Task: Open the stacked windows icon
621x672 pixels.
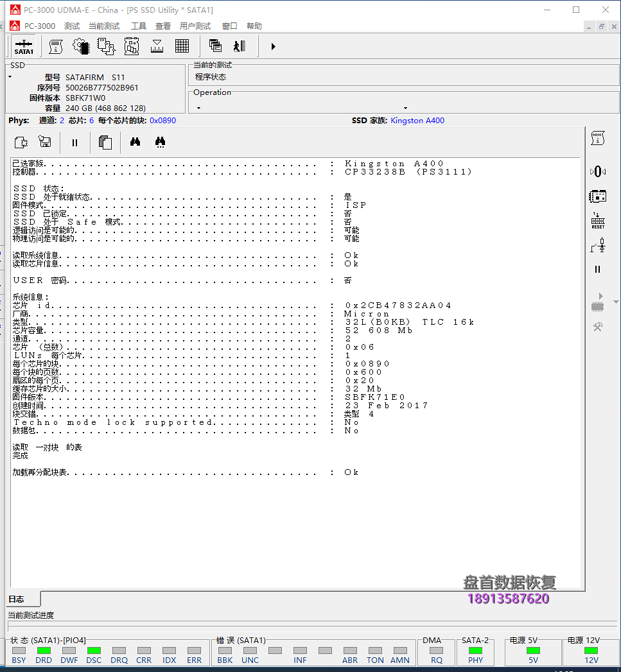Action: pos(215,46)
